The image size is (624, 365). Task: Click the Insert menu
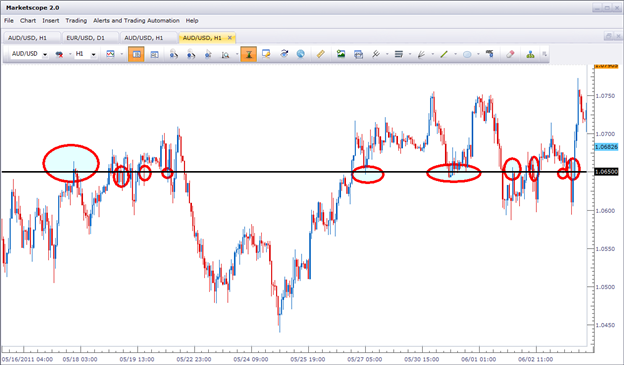pyautogui.click(x=51, y=20)
